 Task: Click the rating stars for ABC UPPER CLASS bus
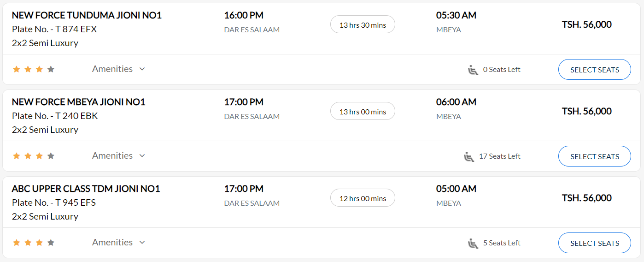pos(34,243)
